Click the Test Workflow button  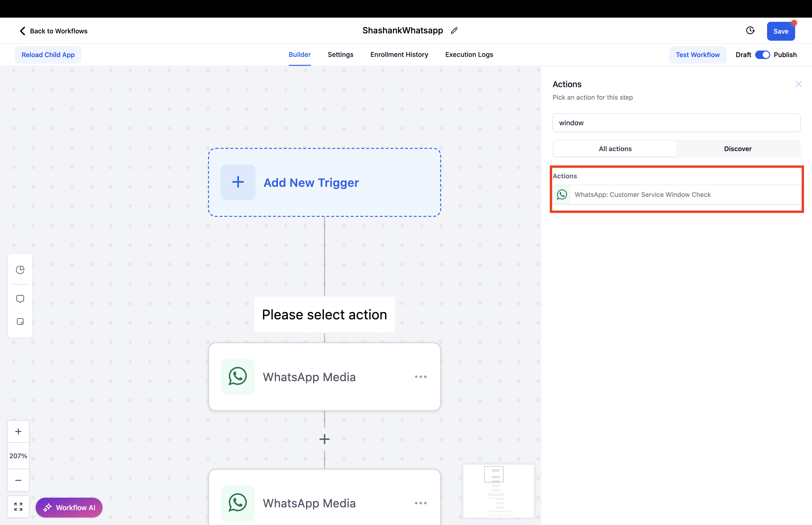pyautogui.click(x=698, y=55)
